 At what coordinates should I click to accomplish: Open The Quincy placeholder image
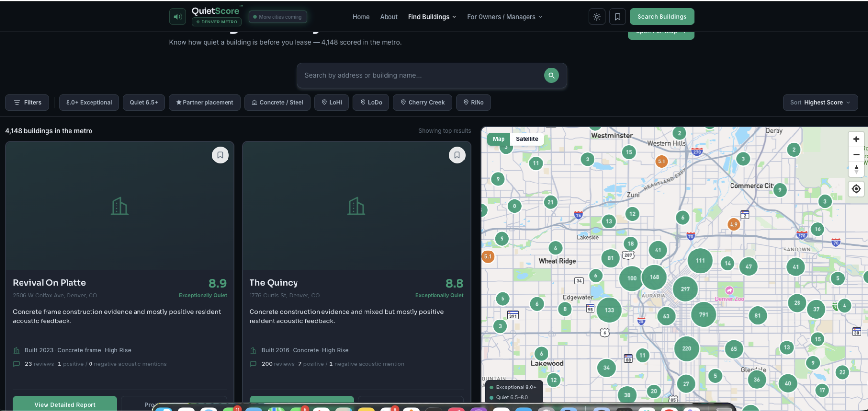357,205
